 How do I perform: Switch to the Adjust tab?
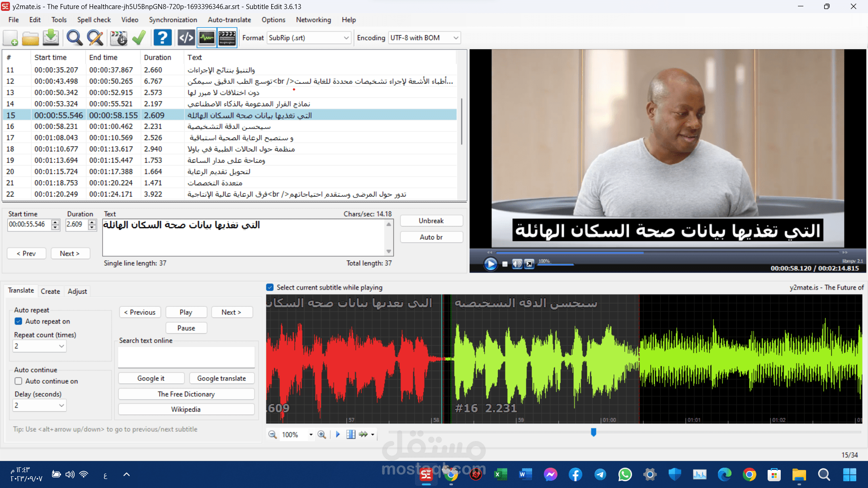point(77,291)
